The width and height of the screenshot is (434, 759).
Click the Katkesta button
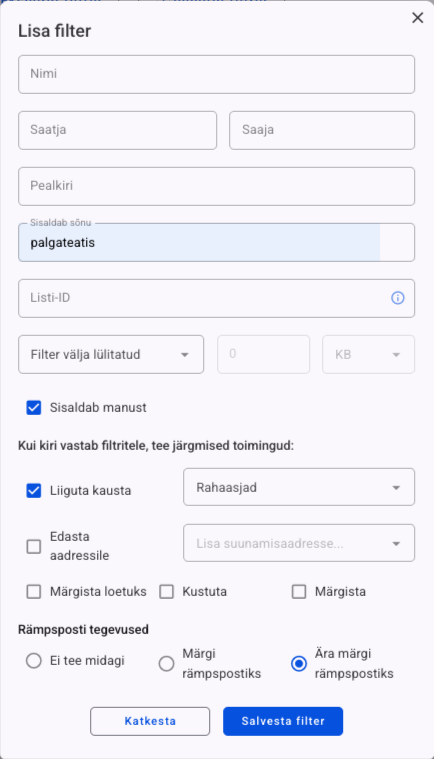pyautogui.click(x=150, y=721)
